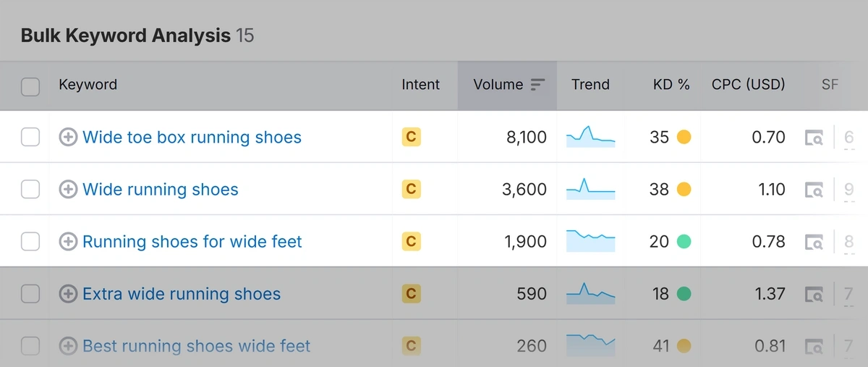Sort by the Keyword column header

pyautogui.click(x=88, y=85)
